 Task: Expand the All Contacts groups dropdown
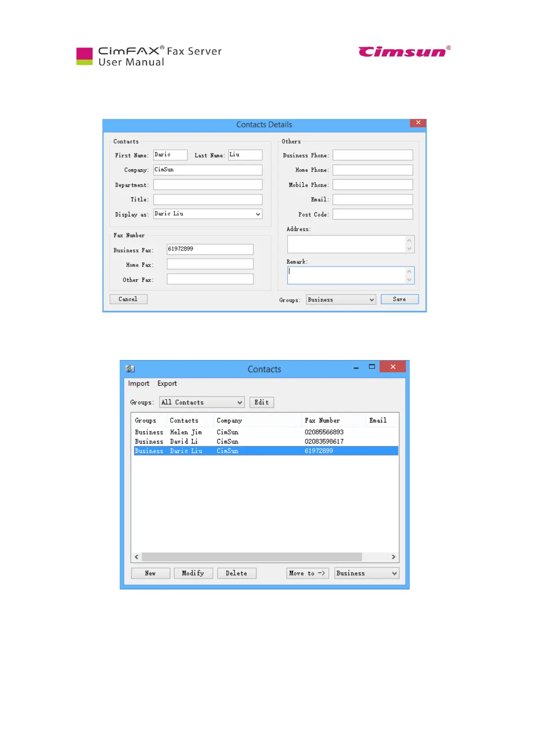[x=202, y=402]
